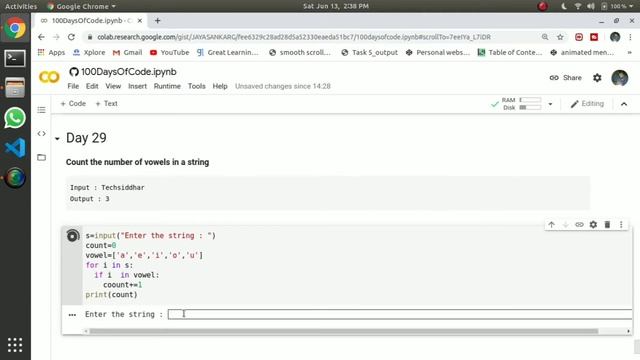The width and height of the screenshot is (640, 360).
Task: Open code snippets sidebar icon
Action: [x=41, y=133]
